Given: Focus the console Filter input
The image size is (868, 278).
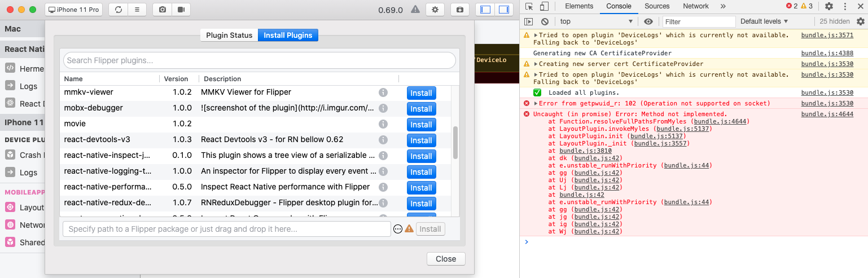Looking at the screenshot, I should click(x=699, y=21).
